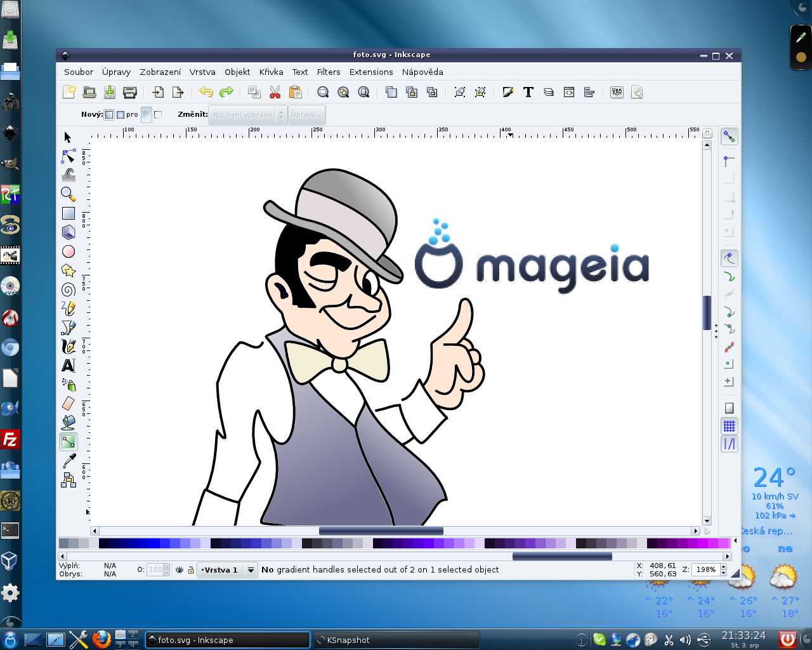Enable the linear gradient option after Nový
The height and width of the screenshot is (650, 812).
pyautogui.click(x=109, y=115)
